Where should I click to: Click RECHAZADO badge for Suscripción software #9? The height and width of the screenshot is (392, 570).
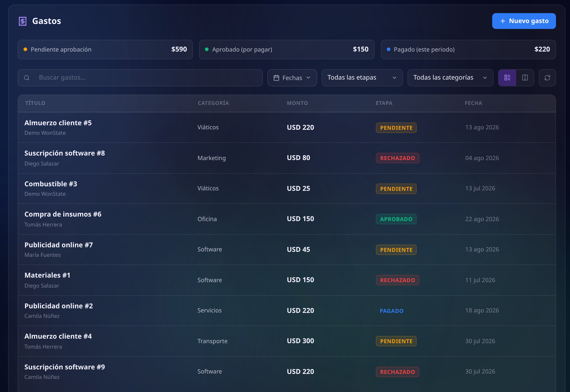tap(397, 372)
